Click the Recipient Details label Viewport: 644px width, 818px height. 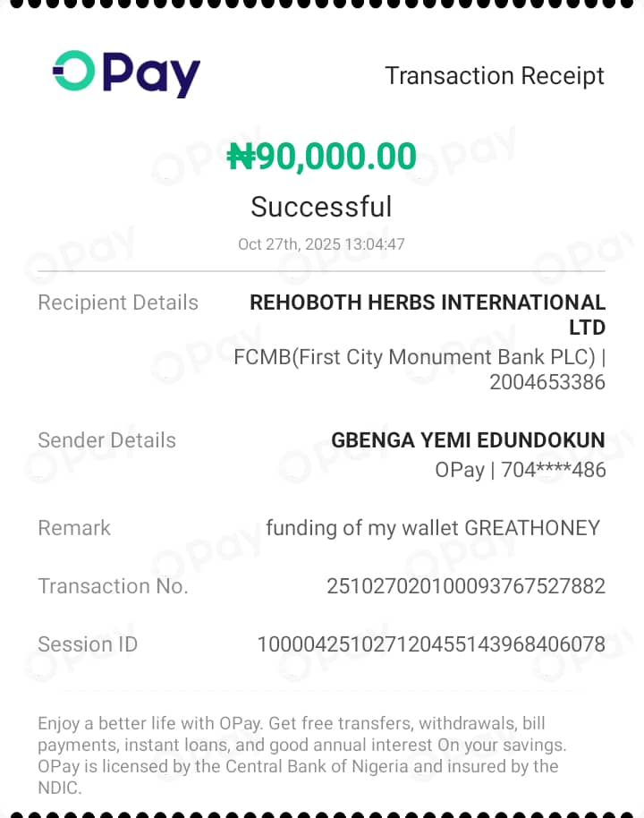(x=118, y=302)
